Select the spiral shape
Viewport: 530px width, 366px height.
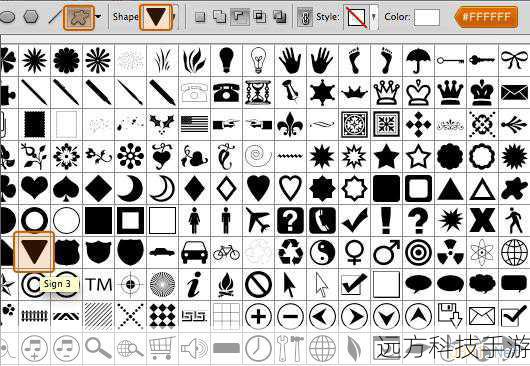pyautogui.click(x=258, y=156)
